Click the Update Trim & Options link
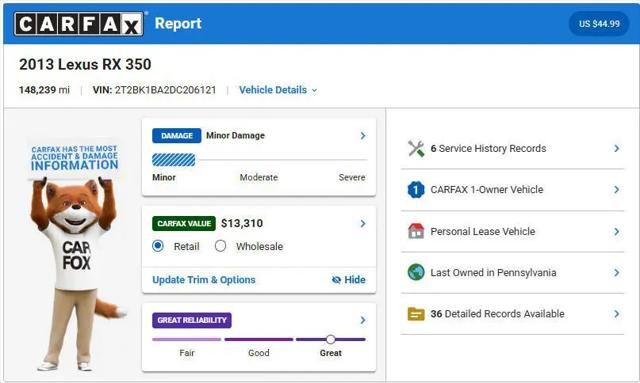Image resolution: width=640 pixels, height=383 pixels. pyautogui.click(x=204, y=280)
